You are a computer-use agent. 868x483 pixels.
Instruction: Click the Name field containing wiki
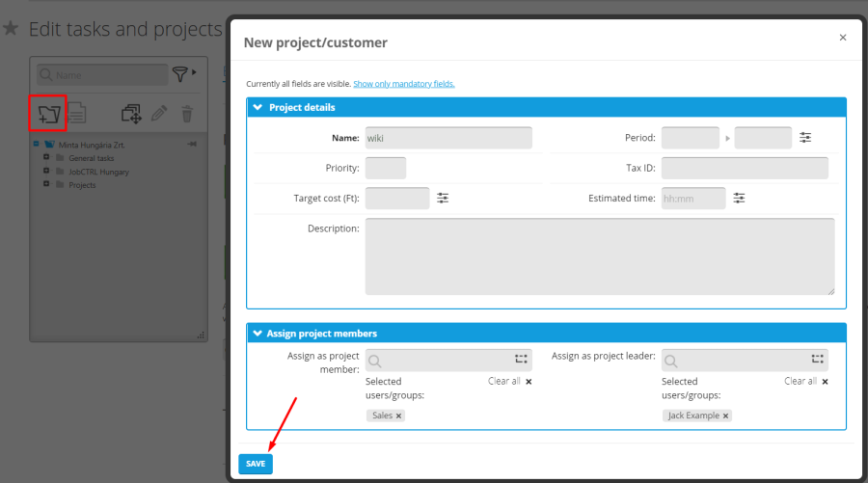(448, 138)
